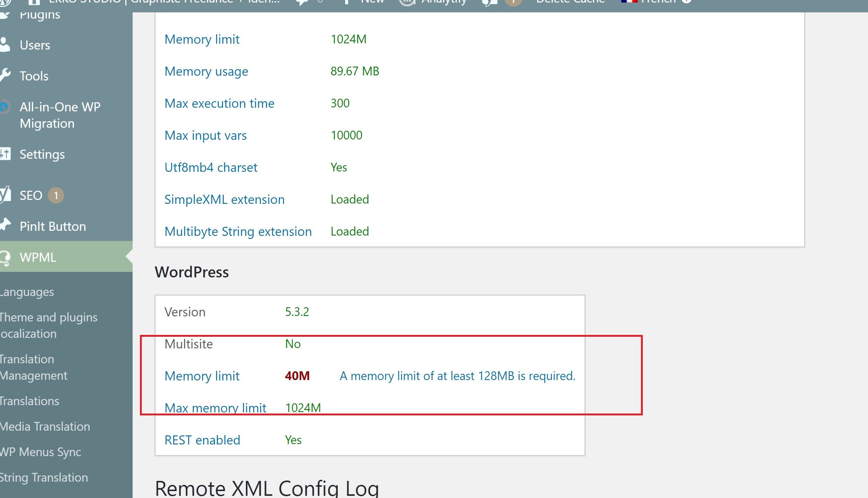Select the 89.67 MB memory usage value

pyautogui.click(x=355, y=71)
